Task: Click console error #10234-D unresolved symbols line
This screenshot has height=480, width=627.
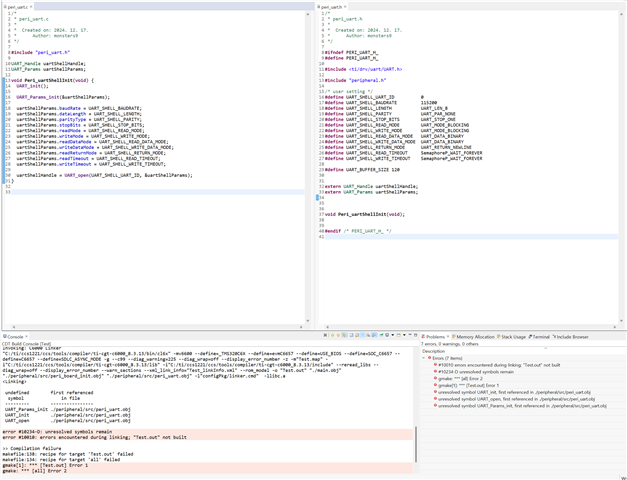Action: 57,432
